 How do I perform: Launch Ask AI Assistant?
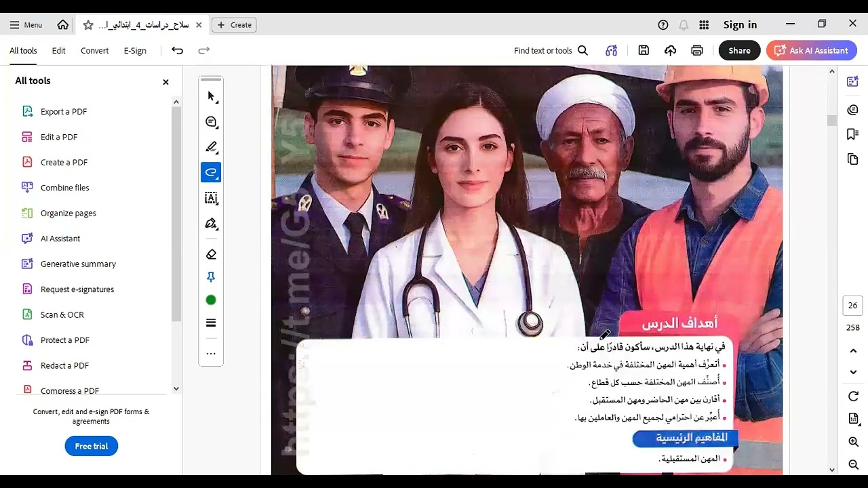tap(812, 50)
